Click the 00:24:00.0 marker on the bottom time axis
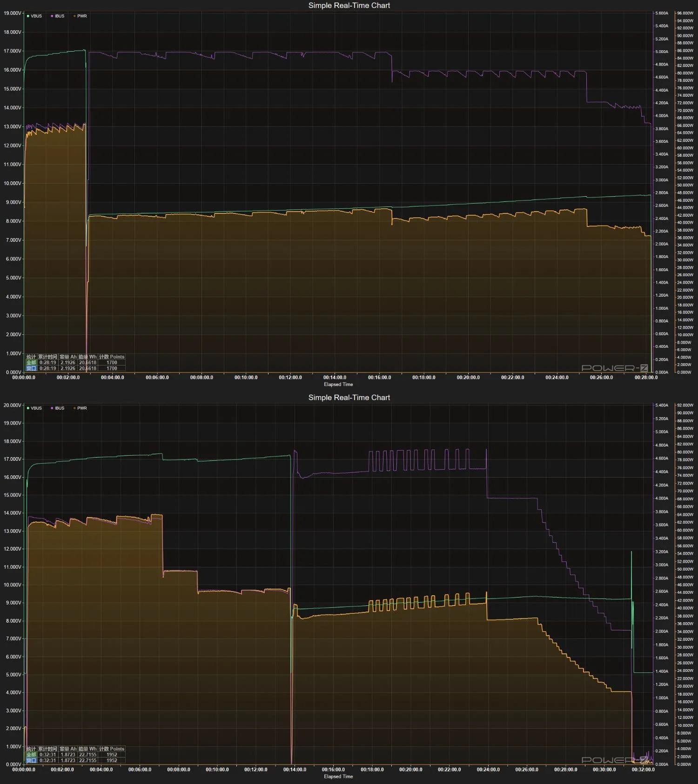This screenshot has height=784, width=698. 488,770
